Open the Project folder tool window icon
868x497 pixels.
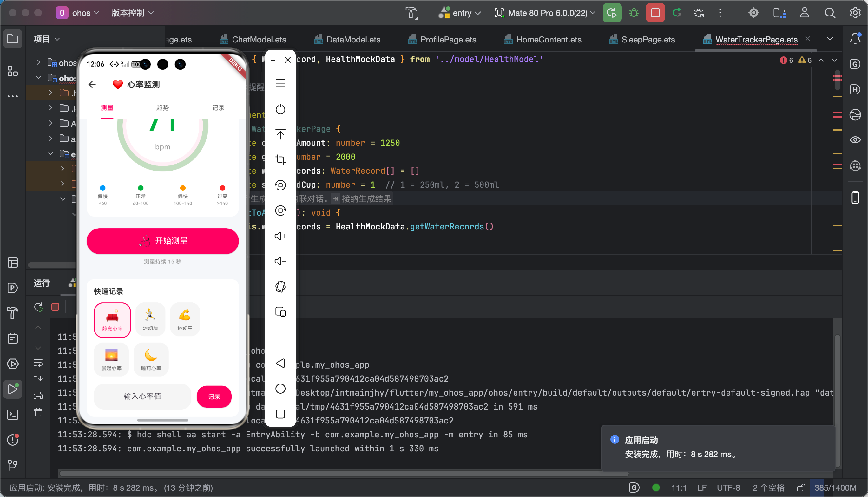(13, 39)
